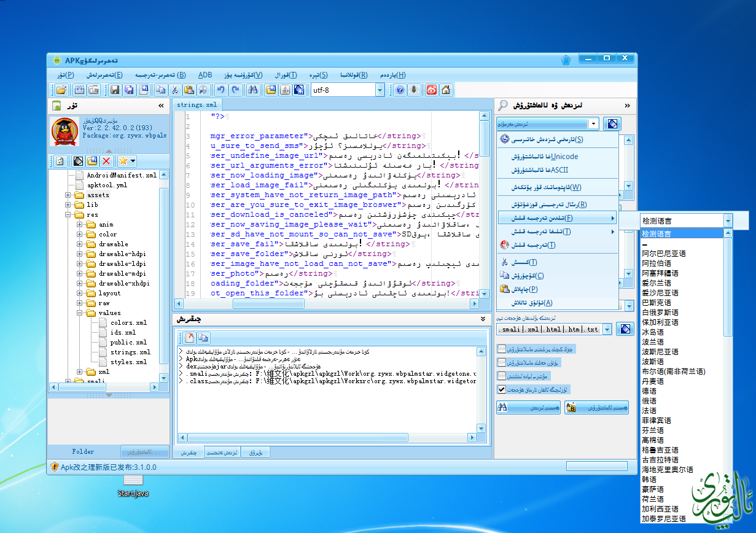Click the Home house icon in the toolbar
756x533 pixels.
coord(446,90)
